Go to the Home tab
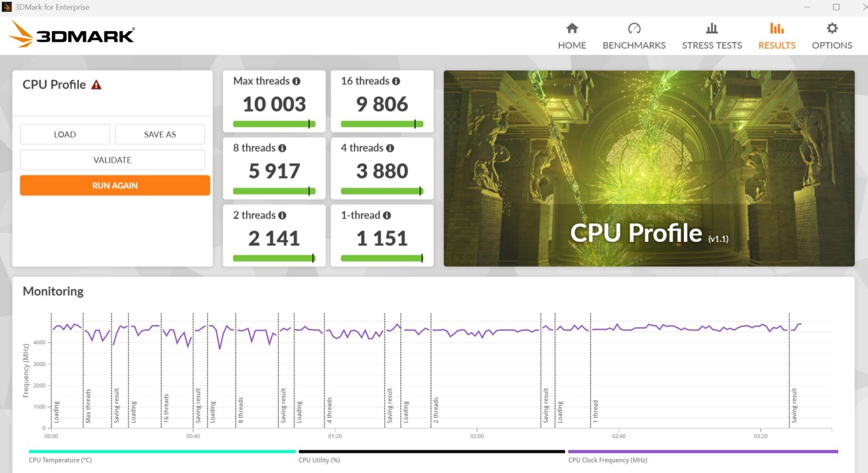Viewport: 868px width, 473px height. (x=572, y=36)
